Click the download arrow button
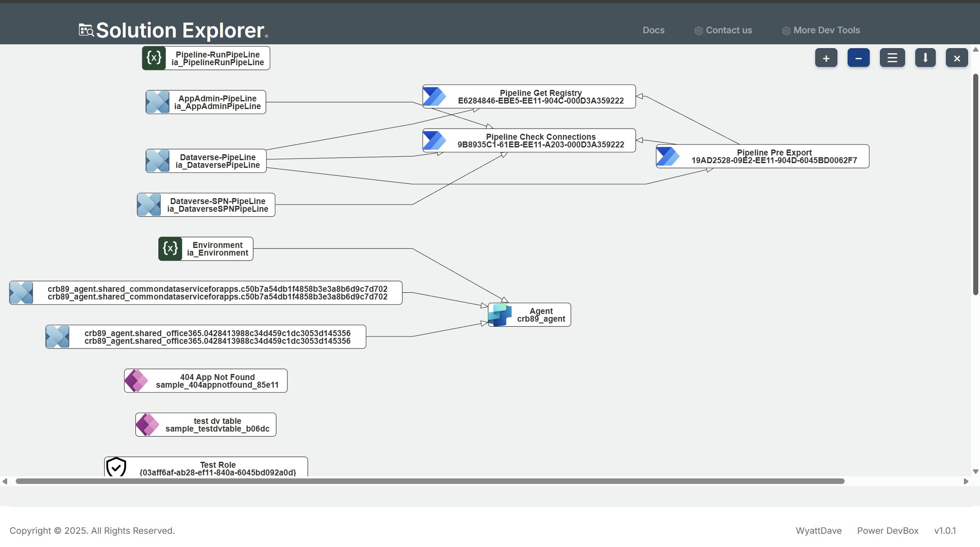Screen dimensions: 980x547 click(925, 58)
